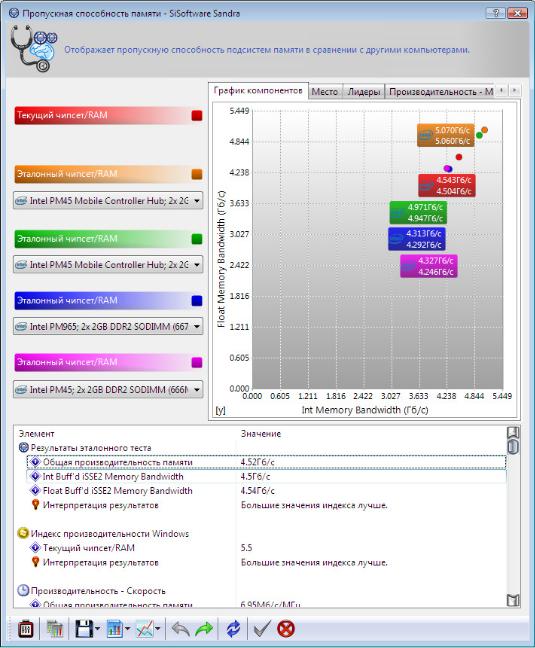535x648 pixels.
Task: Open the Intel PM45; 2x 2GB DDR2 SODIMM dropdown
Action: [x=108, y=389]
